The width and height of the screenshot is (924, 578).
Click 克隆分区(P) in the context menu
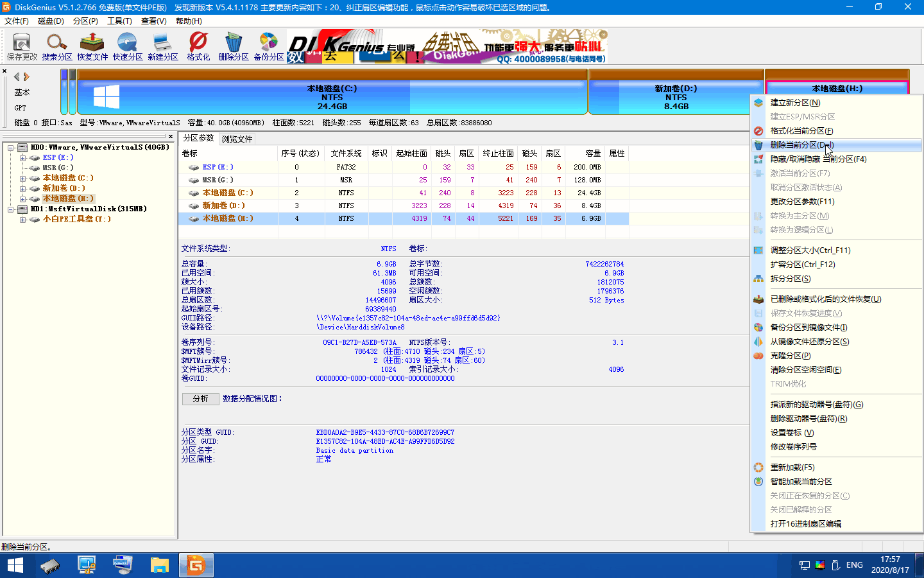tap(837, 356)
